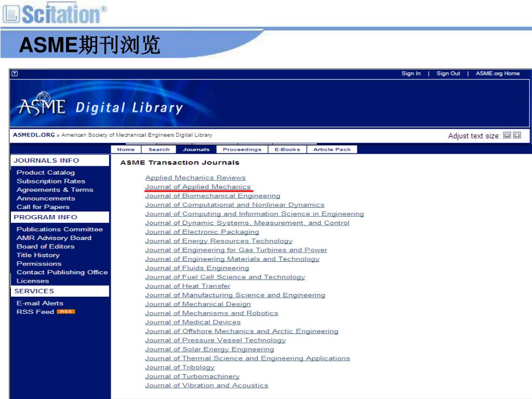Open Permissions link in sidebar

click(39, 263)
